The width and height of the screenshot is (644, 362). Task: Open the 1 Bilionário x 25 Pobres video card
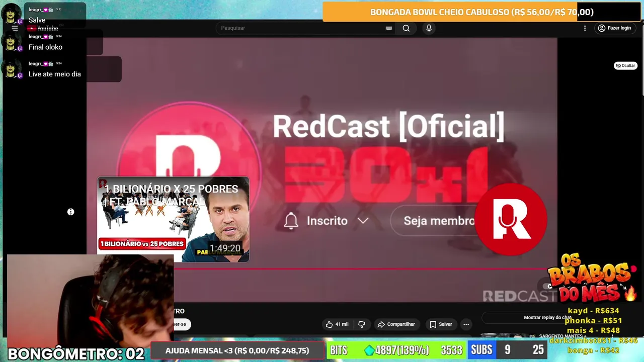point(173,220)
